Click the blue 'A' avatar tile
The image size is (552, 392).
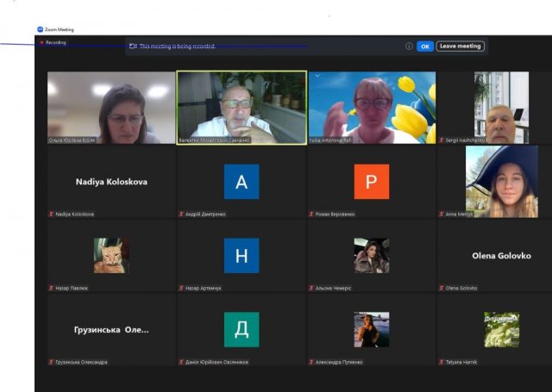pyautogui.click(x=241, y=182)
